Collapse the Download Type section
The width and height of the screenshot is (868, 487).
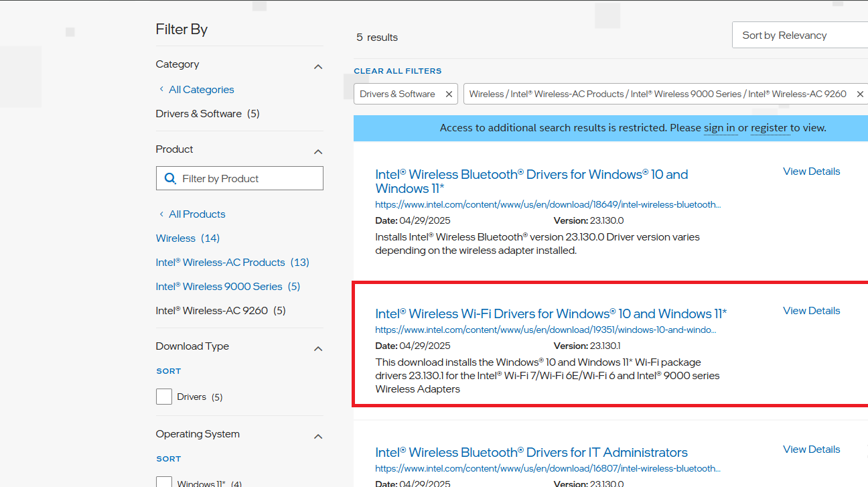[318, 348]
